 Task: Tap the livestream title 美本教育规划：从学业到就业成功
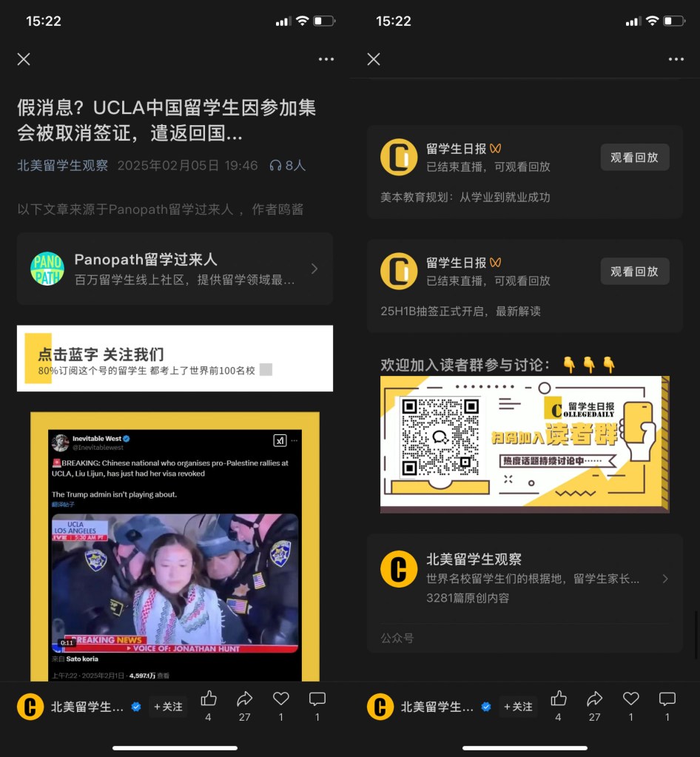coord(465,197)
